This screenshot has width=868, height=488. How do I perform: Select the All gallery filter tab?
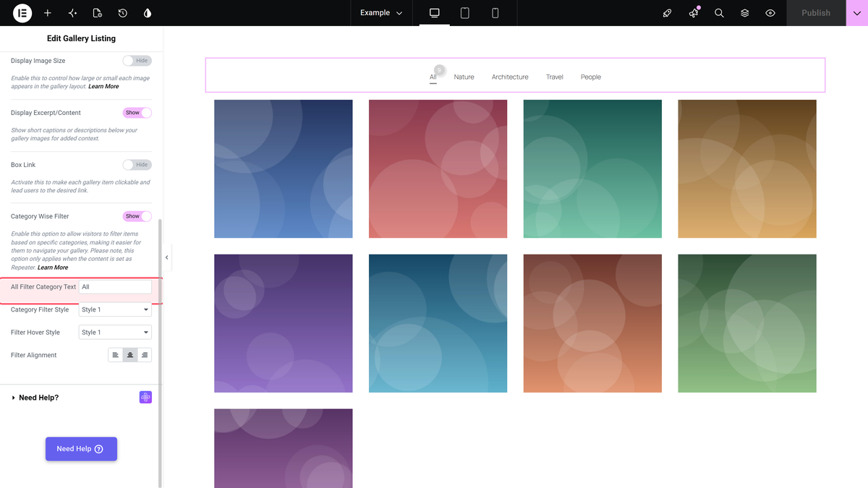[433, 77]
